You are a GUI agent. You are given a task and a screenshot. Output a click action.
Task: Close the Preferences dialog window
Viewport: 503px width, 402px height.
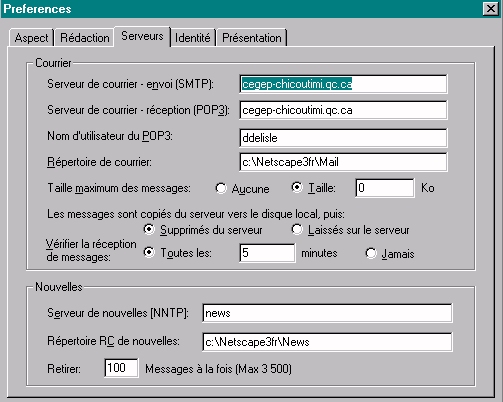[x=491, y=9]
